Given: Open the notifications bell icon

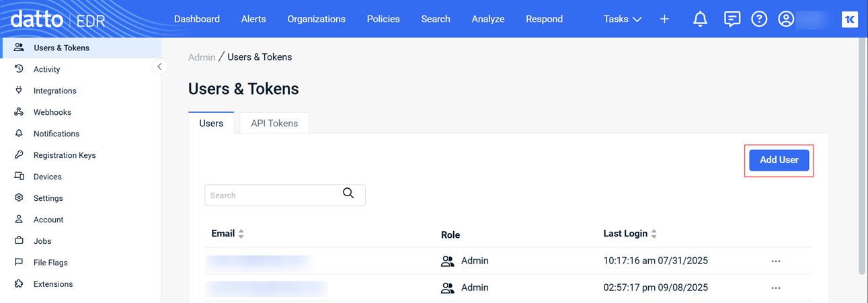Looking at the screenshot, I should (x=700, y=19).
